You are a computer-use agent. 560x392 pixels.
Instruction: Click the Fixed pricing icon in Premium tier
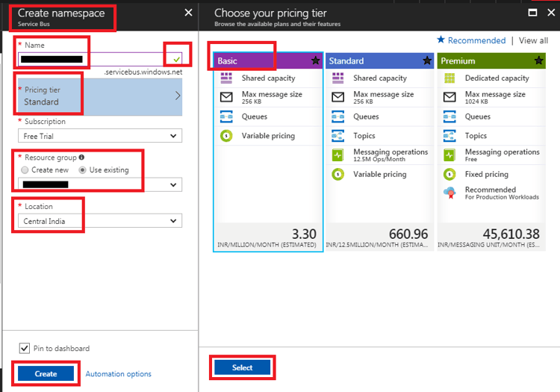point(449,174)
